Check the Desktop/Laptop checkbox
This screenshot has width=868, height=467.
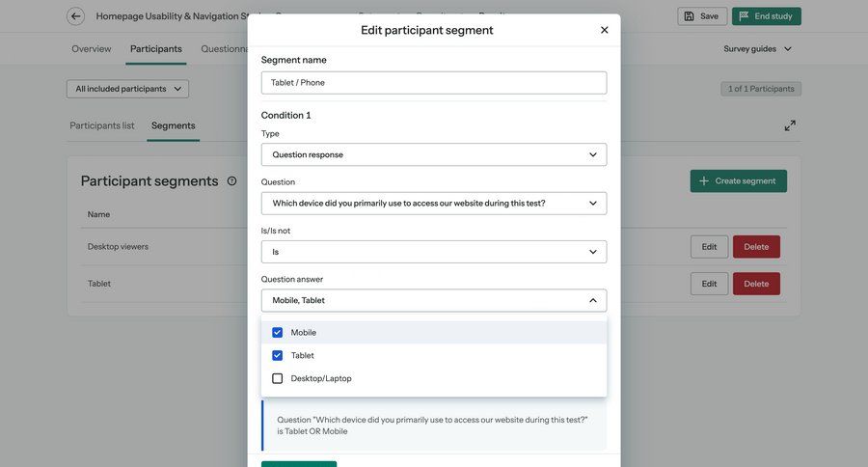pyautogui.click(x=278, y=379)
